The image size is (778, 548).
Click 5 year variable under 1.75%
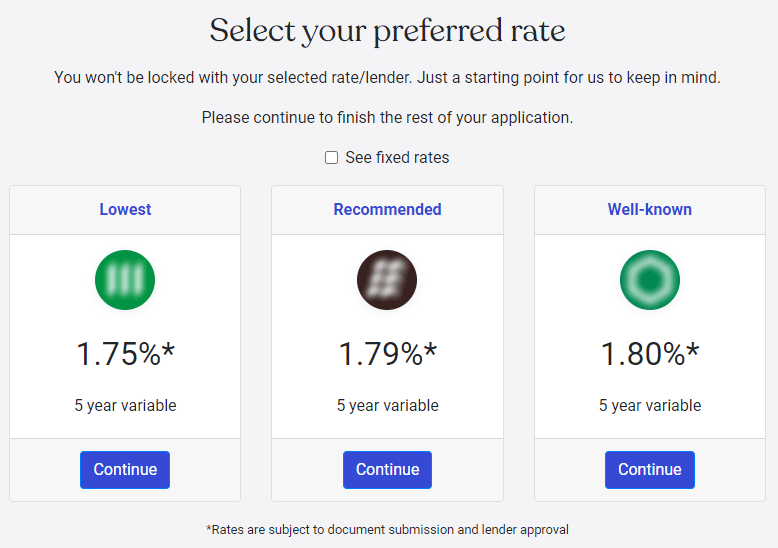[x=126, y=406]
